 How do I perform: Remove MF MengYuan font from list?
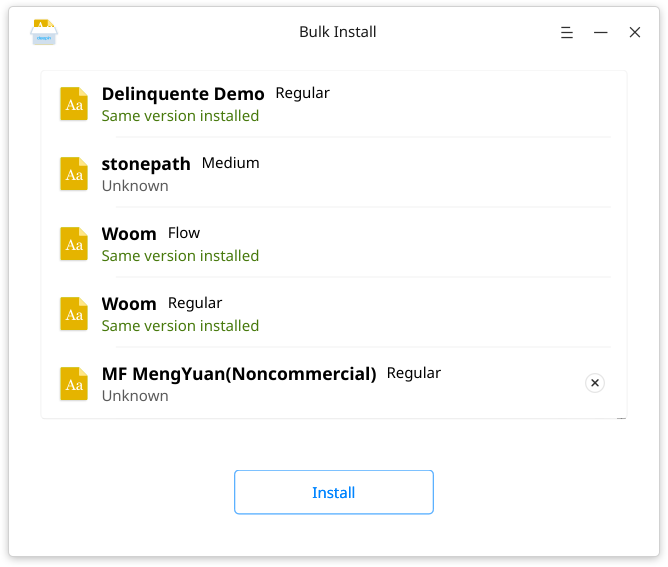pos(595,383)
